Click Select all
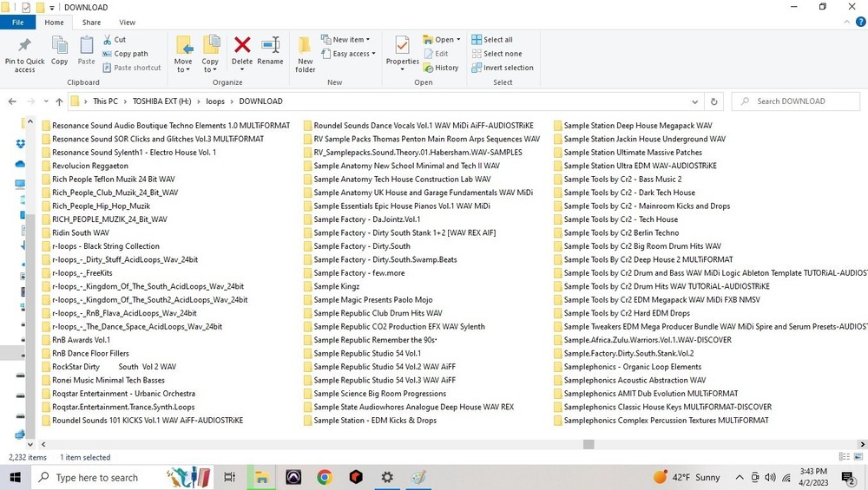This screenshot has width=868, height=490. (492, 40)
